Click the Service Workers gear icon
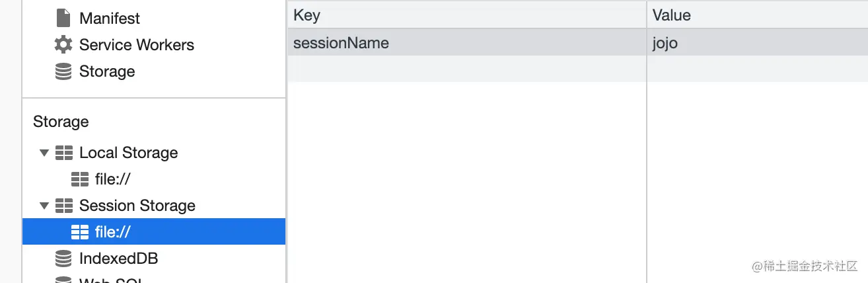This screenshot has height=283, width=868. click(63, 45)
